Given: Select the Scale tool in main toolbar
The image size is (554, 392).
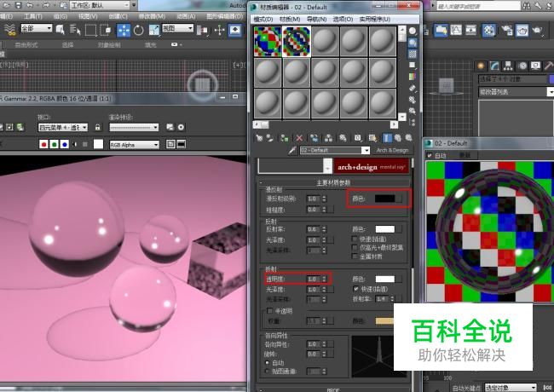Looking at the screenshot, I should [x=154, y=31].
